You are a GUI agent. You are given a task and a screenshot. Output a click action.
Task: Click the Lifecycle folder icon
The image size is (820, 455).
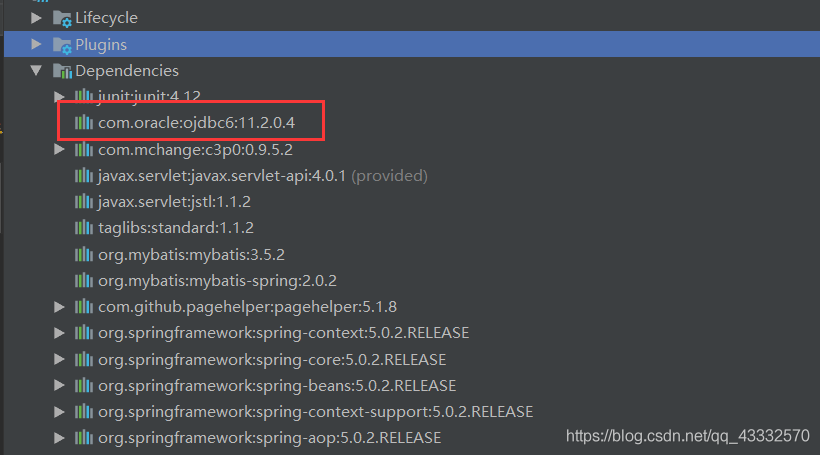click(x=62, y=18)
